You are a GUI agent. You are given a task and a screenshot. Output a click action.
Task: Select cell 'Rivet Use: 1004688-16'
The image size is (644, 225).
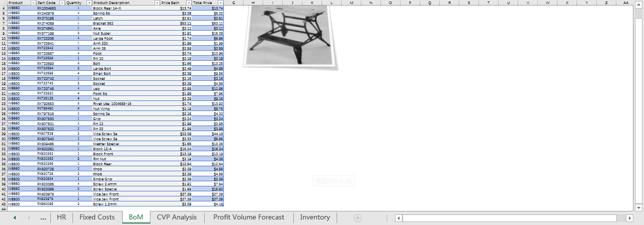tap(126, 103)
